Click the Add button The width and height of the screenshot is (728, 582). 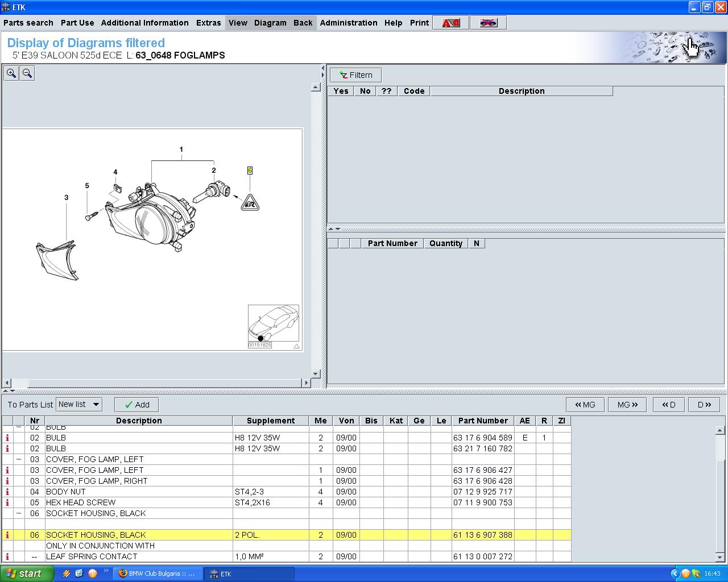[x=136, y=405]
